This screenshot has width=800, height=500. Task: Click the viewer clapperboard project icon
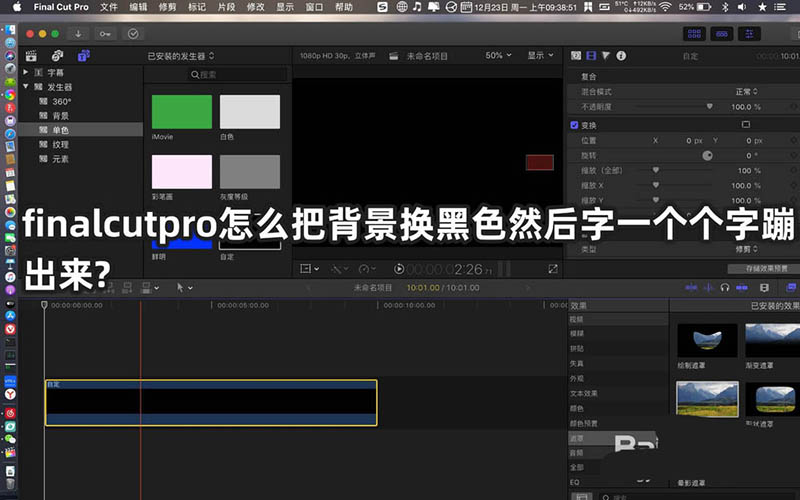394,56
